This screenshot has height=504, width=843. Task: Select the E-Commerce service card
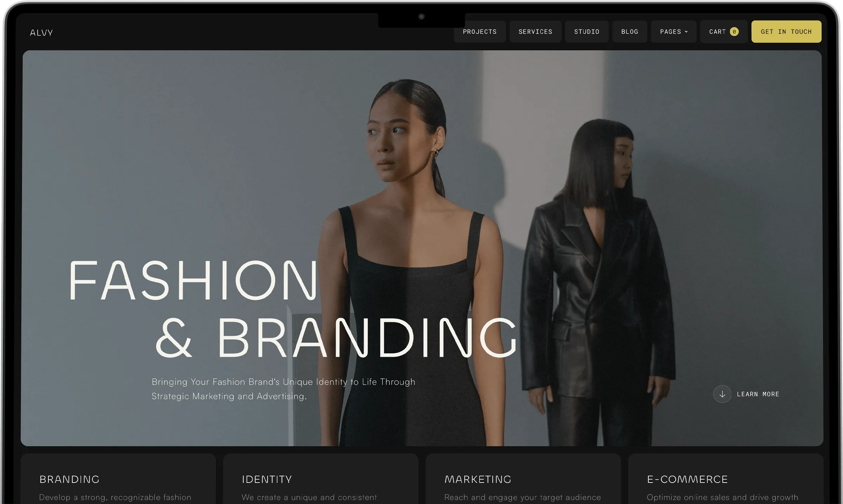726,479
